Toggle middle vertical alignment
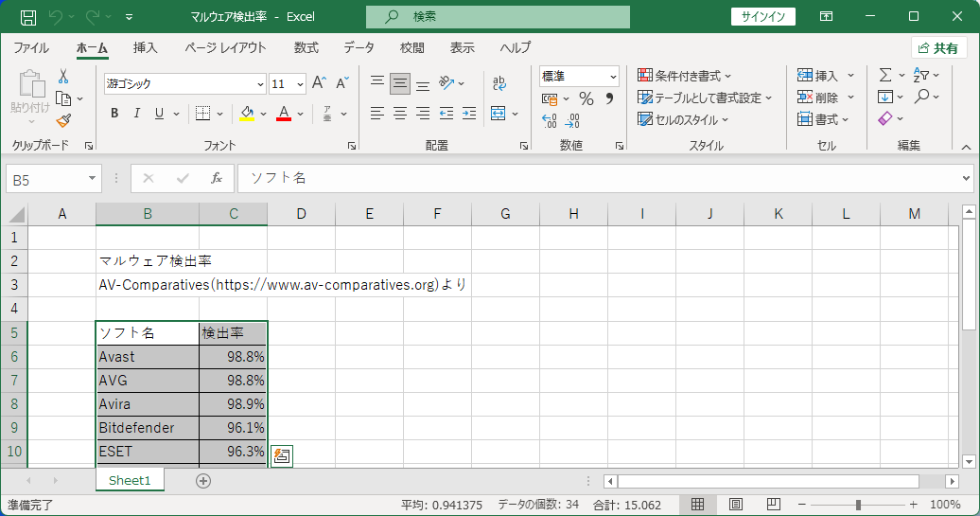This screenshot has height=516, width=980. tap(400, 83)
